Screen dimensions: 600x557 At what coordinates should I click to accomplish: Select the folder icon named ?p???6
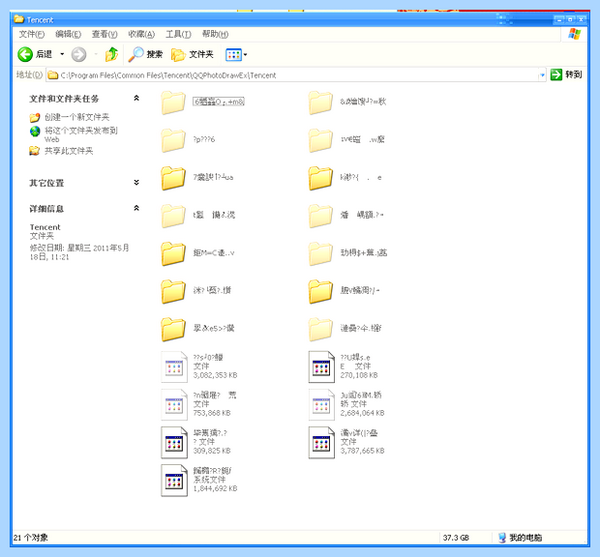173,140
